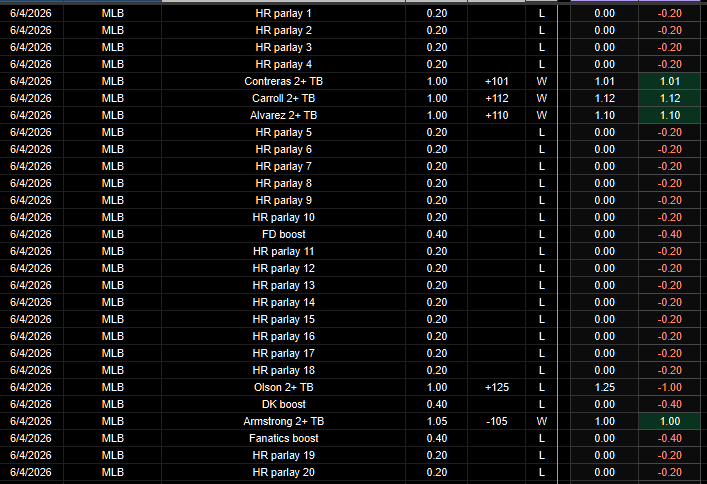
Task: Select the "HR parlay 14" cell
Action: (x=283, y=302)
